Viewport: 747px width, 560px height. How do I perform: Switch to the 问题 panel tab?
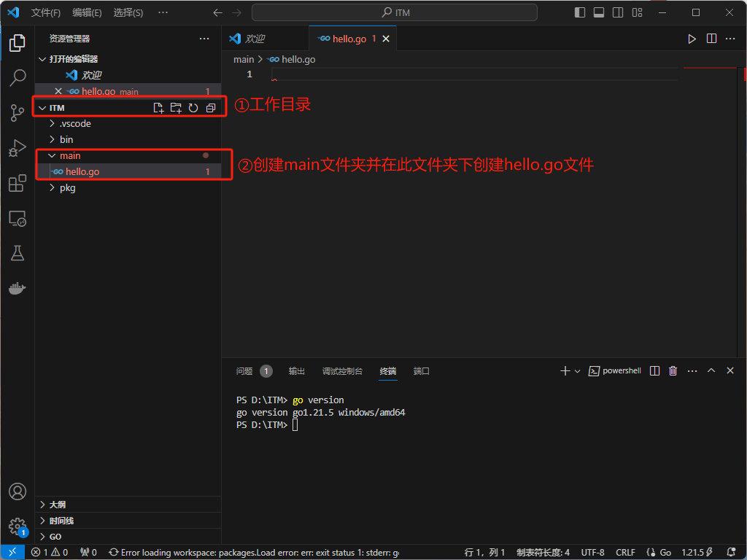(254, 371)
